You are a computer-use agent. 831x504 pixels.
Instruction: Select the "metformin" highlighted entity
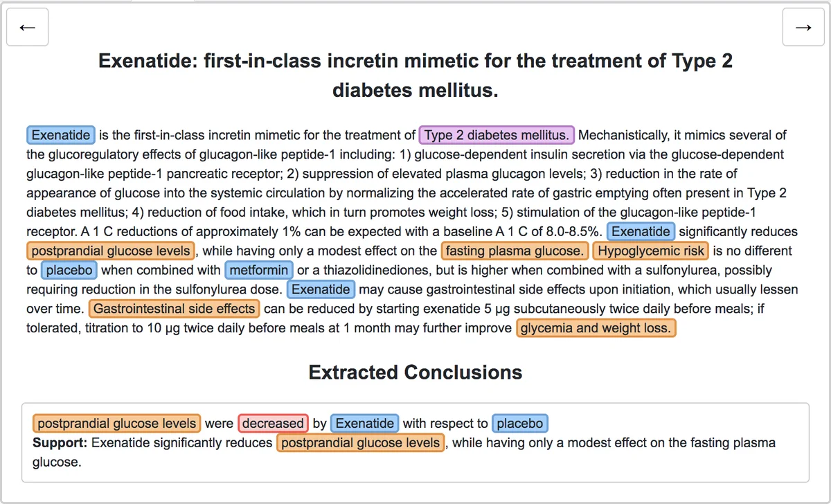tap(259, 270)
